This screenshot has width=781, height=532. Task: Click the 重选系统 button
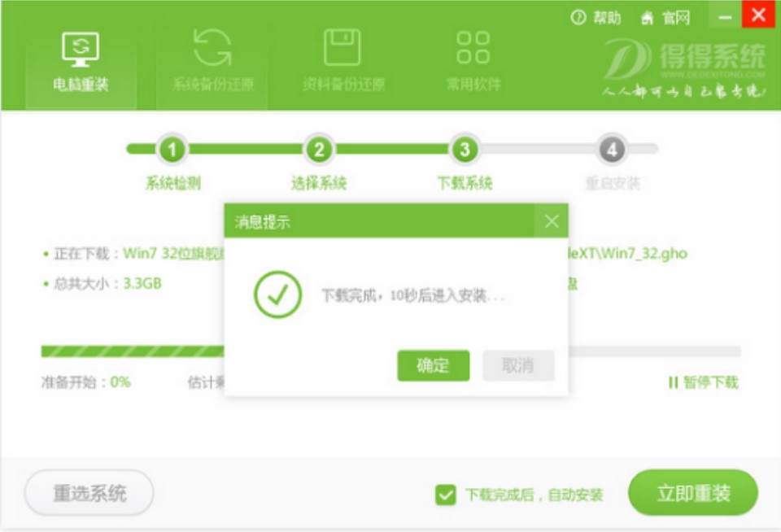(89, 493)
